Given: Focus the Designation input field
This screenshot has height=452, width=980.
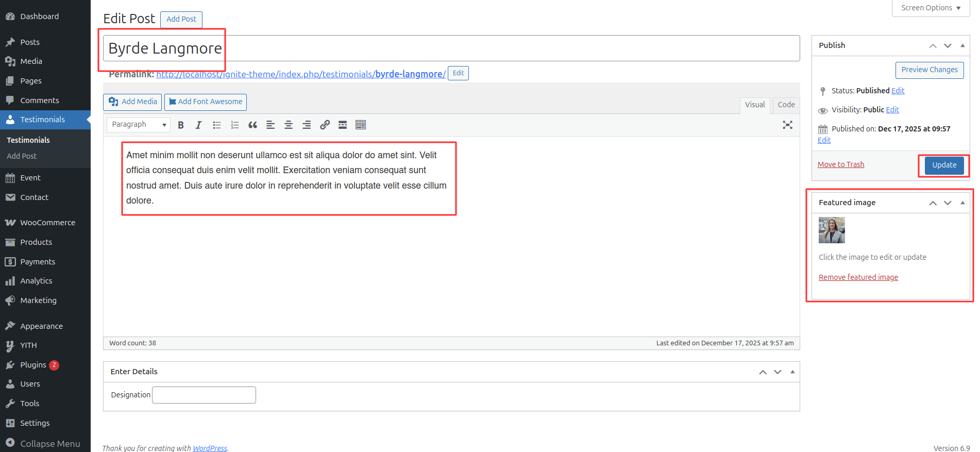Looking at the screenshot, I should (204, 395).
